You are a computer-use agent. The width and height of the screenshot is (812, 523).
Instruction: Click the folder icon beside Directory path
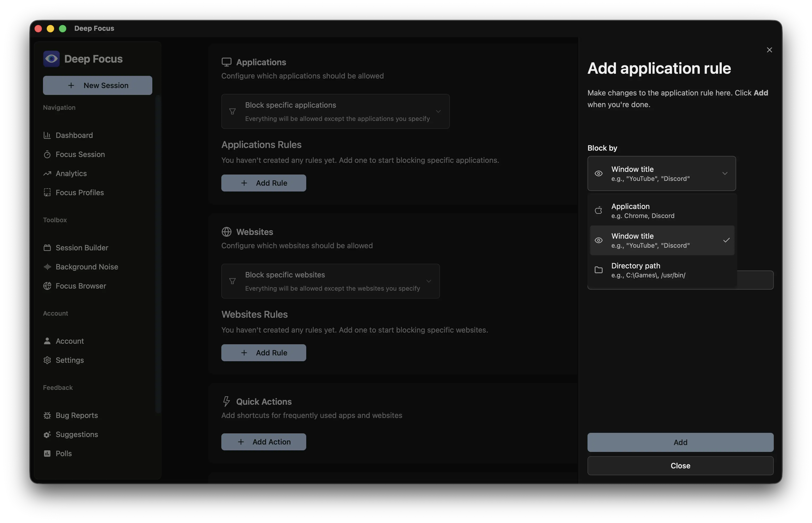point(598,270)
